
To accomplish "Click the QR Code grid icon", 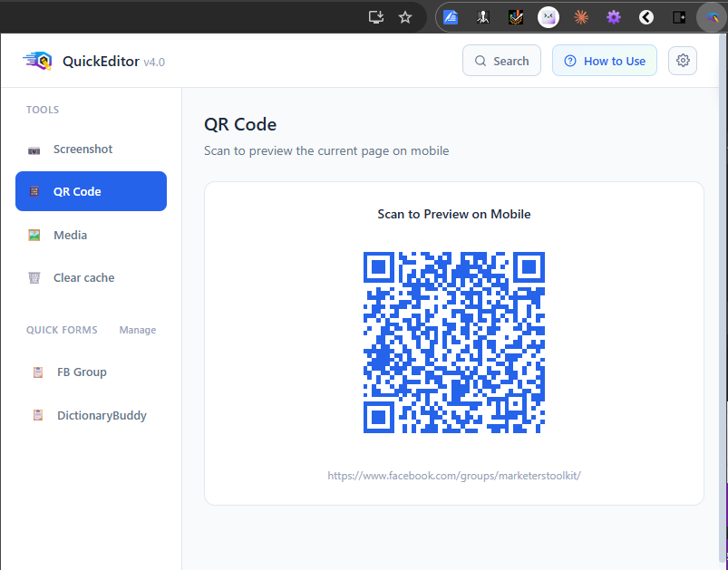I will point(34,192).
